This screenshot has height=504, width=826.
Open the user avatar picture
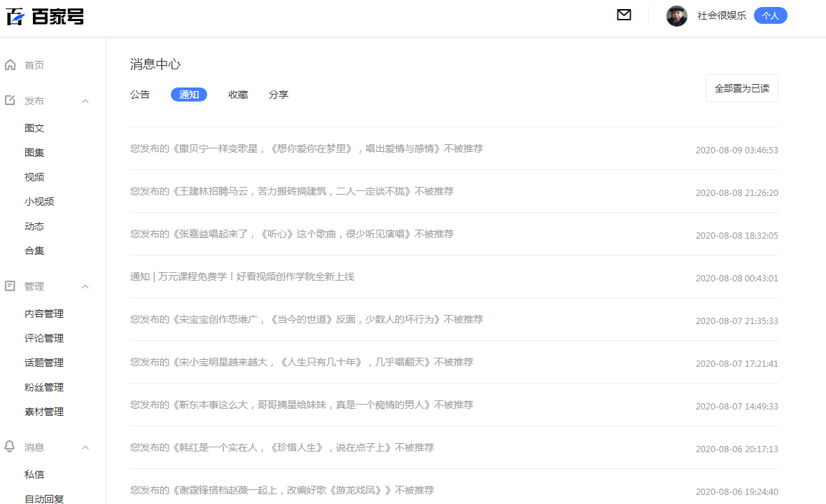676,16
